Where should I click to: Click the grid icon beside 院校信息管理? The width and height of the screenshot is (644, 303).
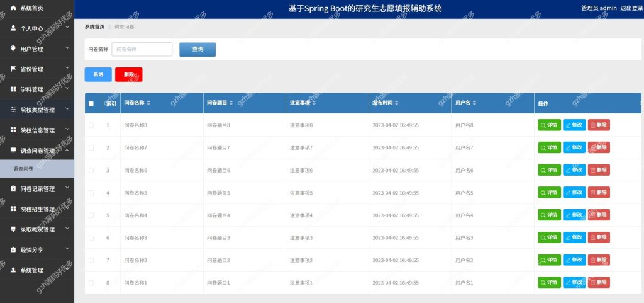point(13,130)
